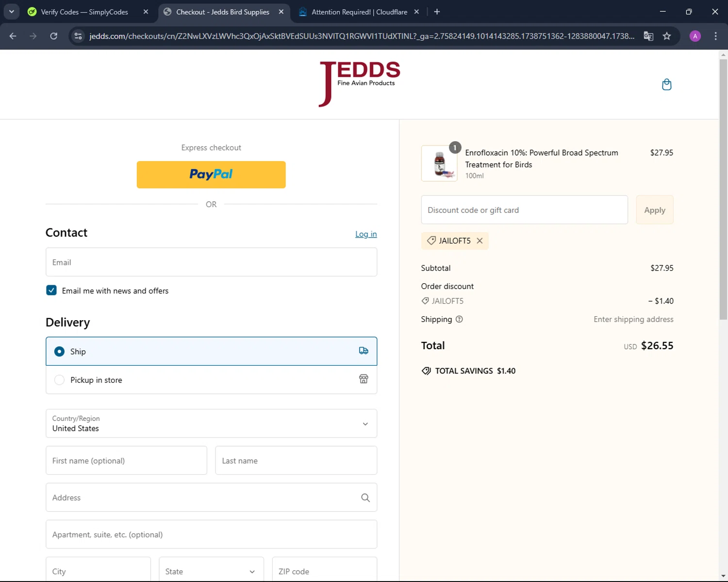The height and width of the screenshot is (582, 728).
Task: Click the City input field
Action: [98, 569]
